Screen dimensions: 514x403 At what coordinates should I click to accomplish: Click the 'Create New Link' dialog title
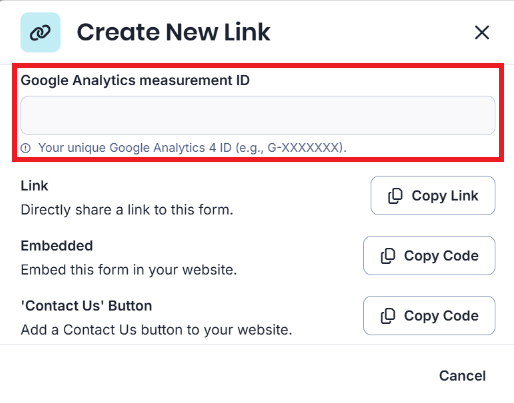174,32
